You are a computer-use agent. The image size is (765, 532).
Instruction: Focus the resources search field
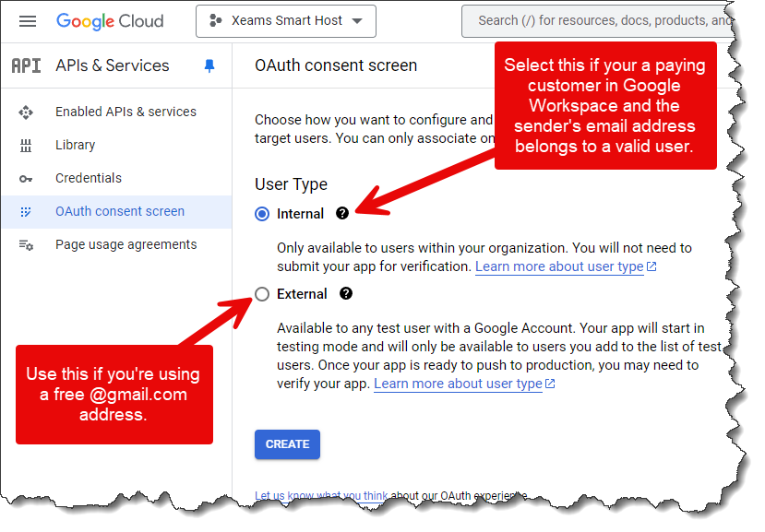tap(598, 21)
